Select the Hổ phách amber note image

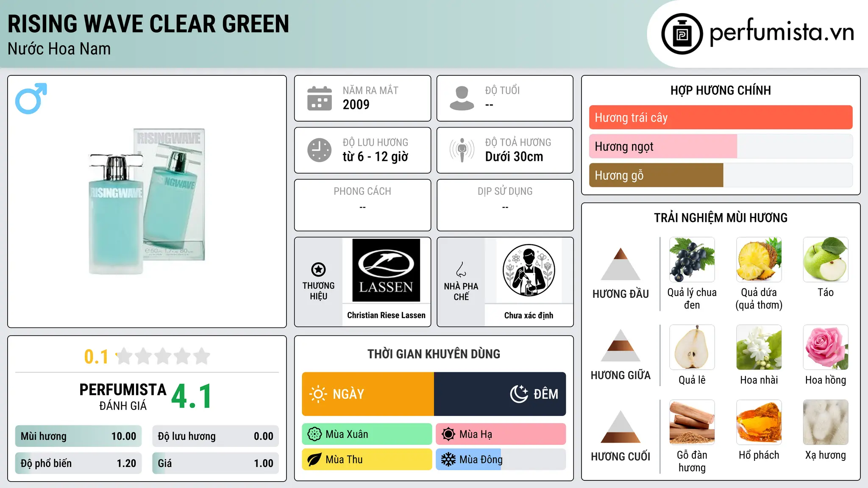coord(759,422)
